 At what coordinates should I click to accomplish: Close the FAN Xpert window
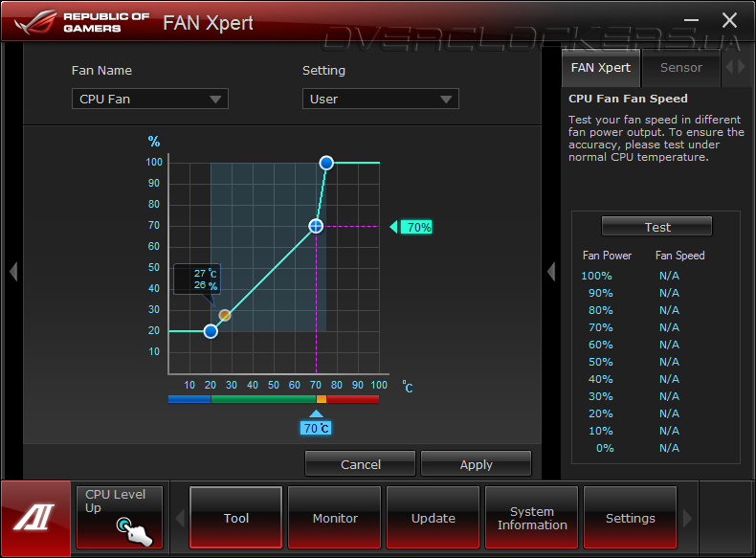[729, 20]
